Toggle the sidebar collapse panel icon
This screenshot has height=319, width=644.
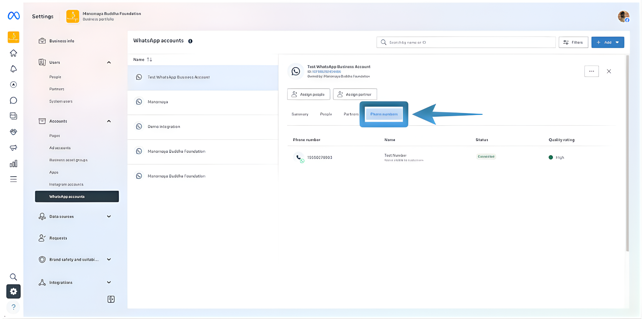click(x=111, y=299)
